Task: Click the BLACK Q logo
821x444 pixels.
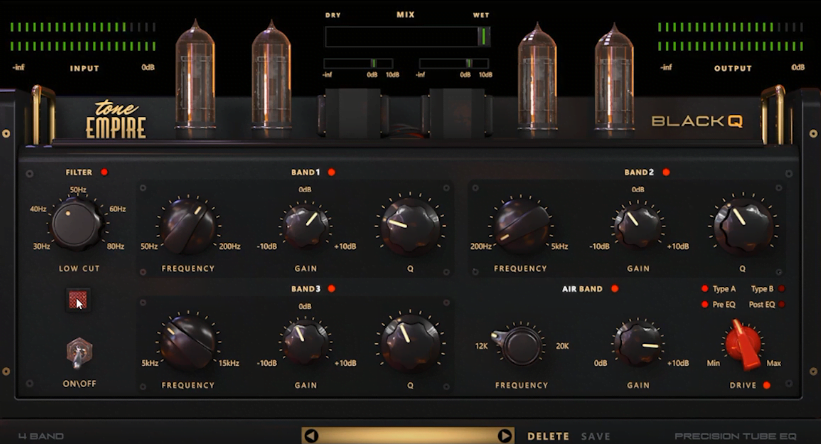Action: point(697,121)
